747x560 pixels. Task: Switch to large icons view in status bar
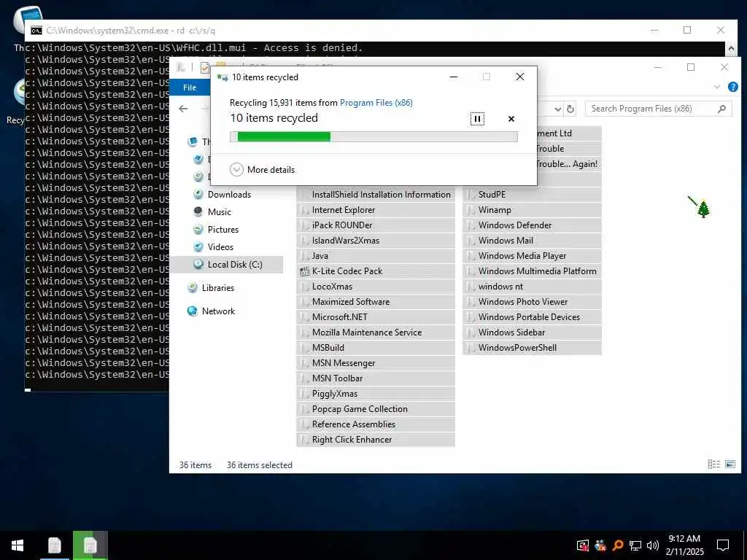click(x=729, y=464)
